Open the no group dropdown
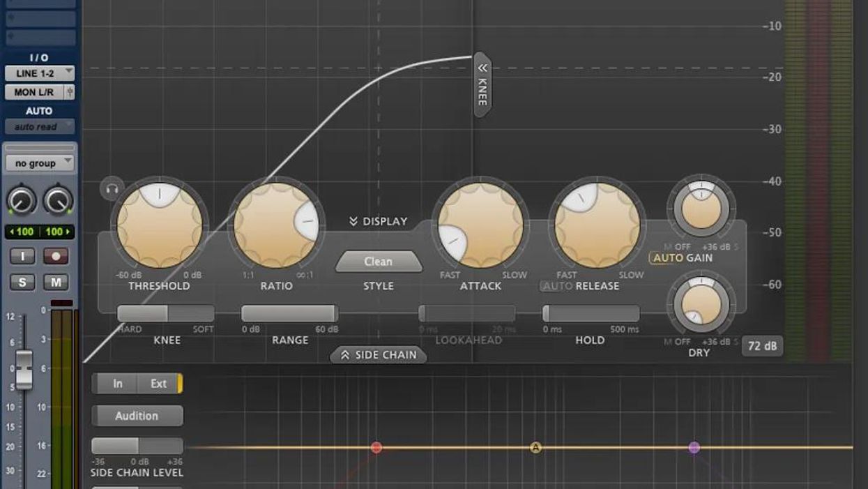The width and height of the screenshot is (868, 489). click(40, 163)
